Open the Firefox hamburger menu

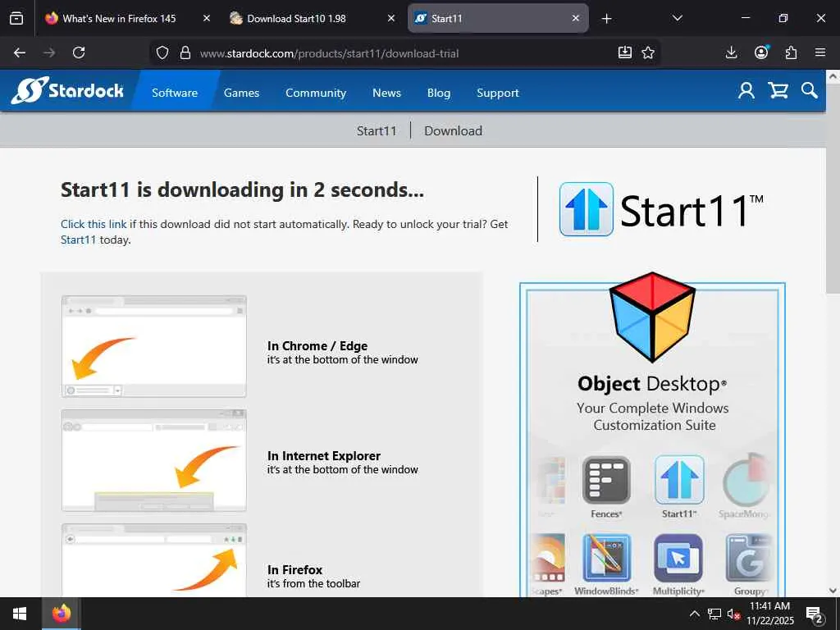click(820, 52)
